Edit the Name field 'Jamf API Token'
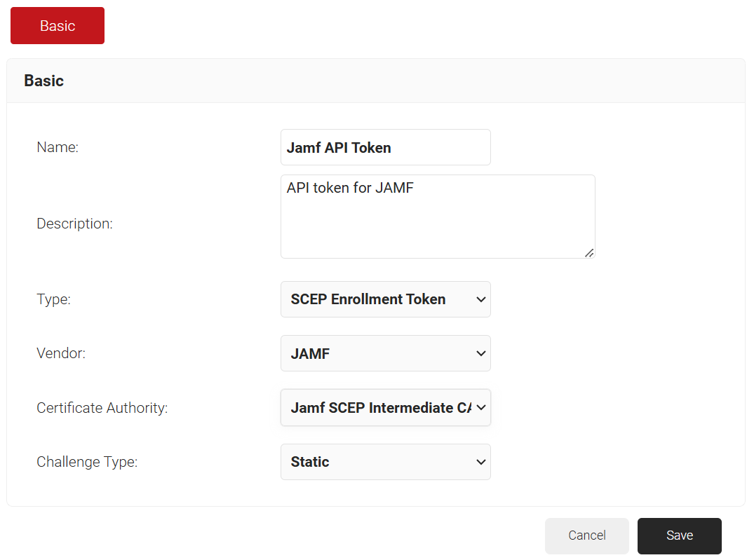 point(385,147)
